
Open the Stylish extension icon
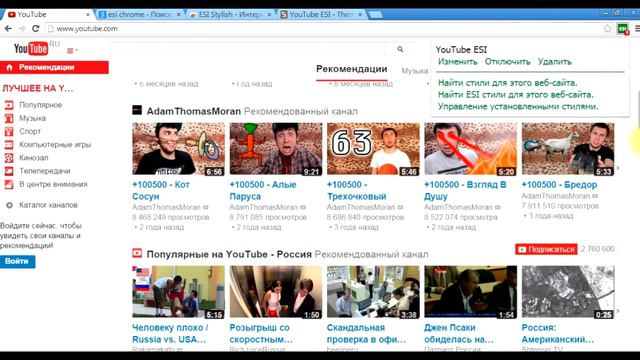(623, 29)
